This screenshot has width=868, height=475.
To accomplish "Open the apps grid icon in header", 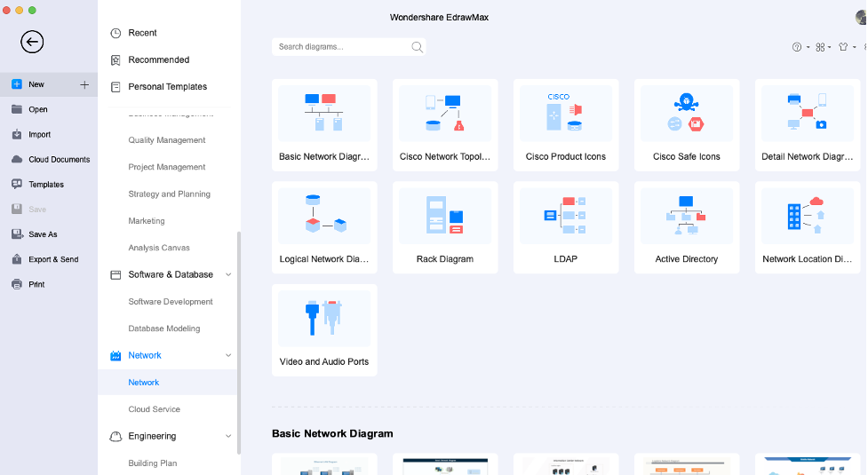I will tap(820, 47).
